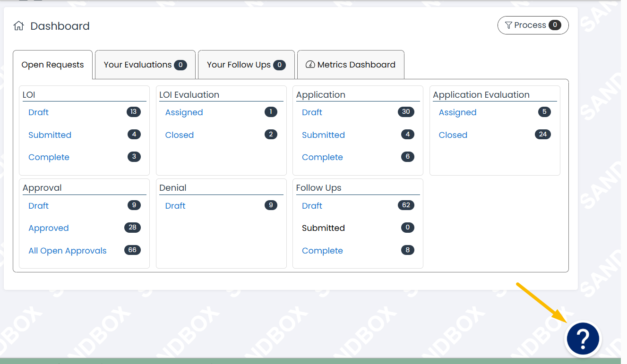
Task: Select the Open Requests tab
Action: click(x=52, y=65)
